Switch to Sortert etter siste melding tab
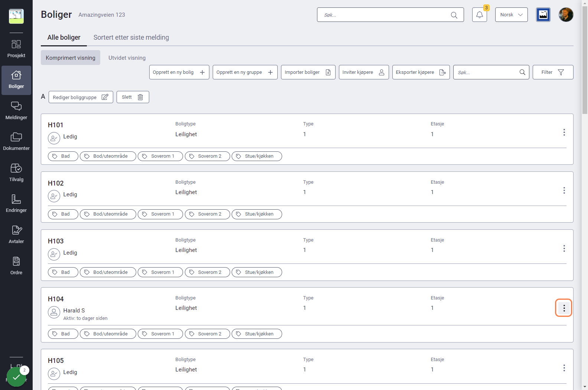This screenshot has width=588, height=390. point(131,37)
